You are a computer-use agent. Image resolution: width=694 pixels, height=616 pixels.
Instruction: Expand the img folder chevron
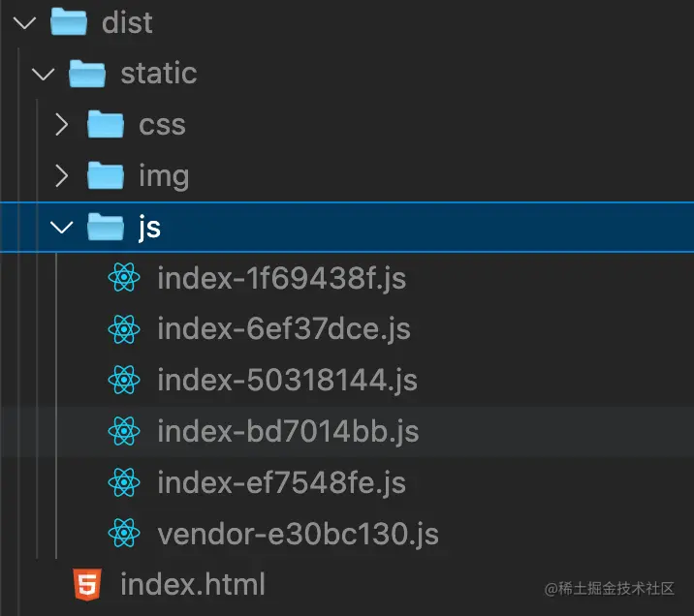(62, 175)
